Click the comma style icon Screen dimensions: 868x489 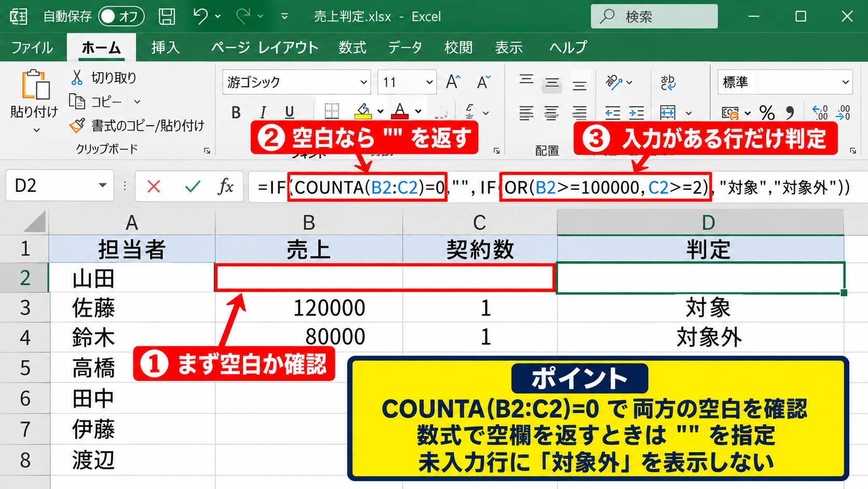click(x=790, y=112)
